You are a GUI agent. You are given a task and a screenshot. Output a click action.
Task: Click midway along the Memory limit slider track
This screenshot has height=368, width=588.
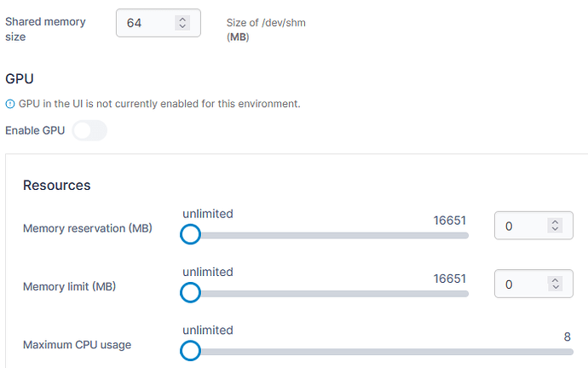pos(328,293)
